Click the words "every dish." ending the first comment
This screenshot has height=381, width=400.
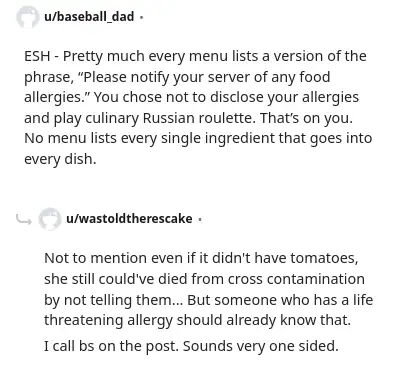point(60,159)
